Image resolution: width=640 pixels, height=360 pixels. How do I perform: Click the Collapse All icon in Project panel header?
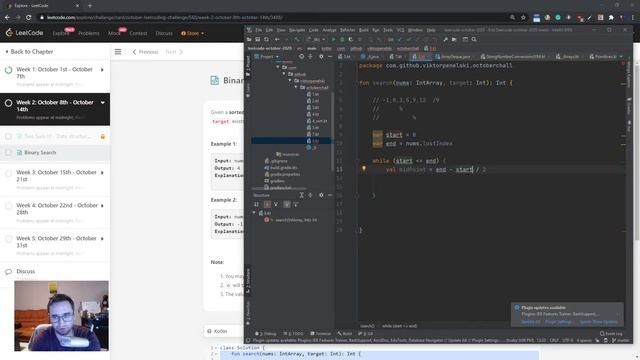(x=310, y=57)
